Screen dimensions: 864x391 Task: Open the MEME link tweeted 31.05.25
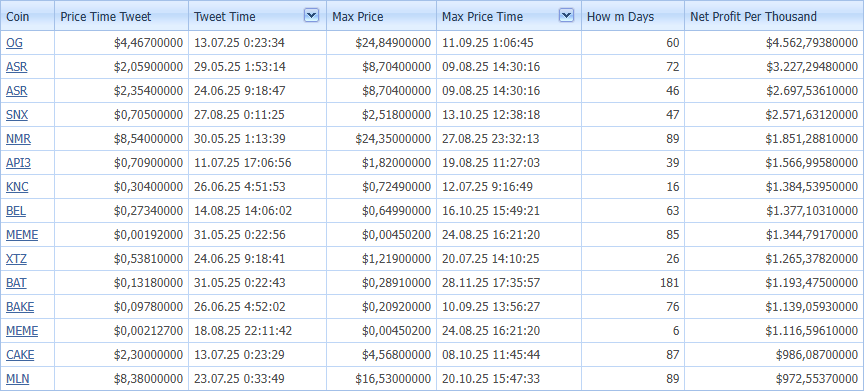pyautogui.click(x=22, y=235)
